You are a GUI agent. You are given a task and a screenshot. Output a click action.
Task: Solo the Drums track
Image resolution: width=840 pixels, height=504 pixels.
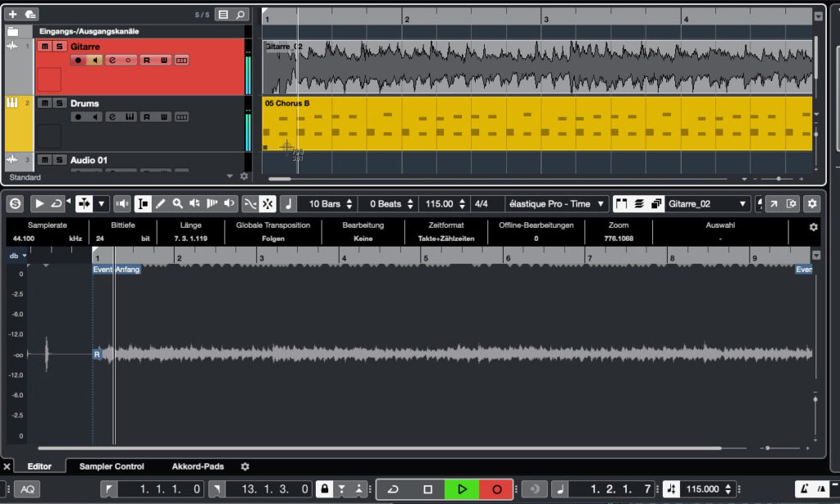pyautogui.click(x=59, y=103)
